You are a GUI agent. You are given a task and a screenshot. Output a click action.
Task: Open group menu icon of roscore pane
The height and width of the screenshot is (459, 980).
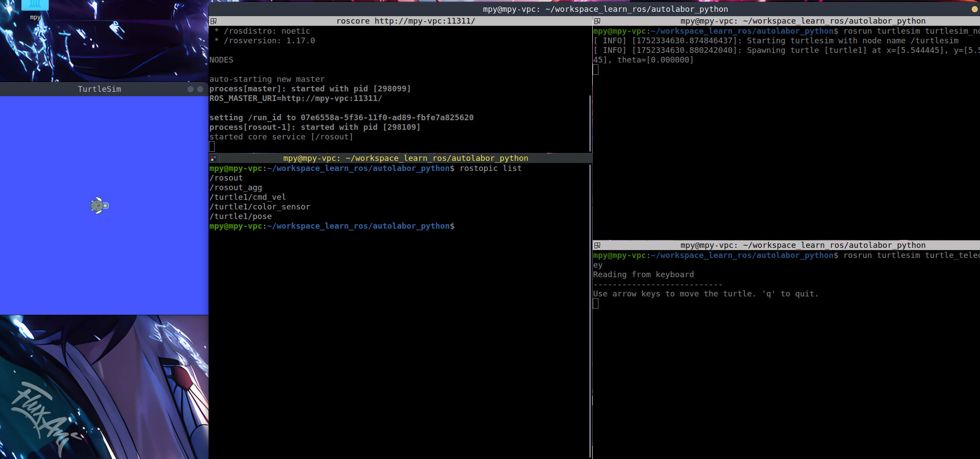click(x=213, y=21)
